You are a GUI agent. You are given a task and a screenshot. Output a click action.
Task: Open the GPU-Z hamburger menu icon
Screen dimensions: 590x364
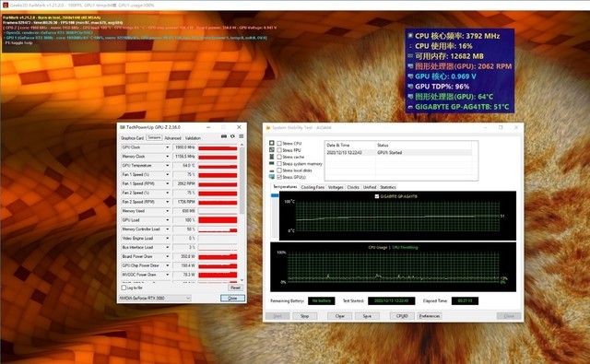click(242, 137)
